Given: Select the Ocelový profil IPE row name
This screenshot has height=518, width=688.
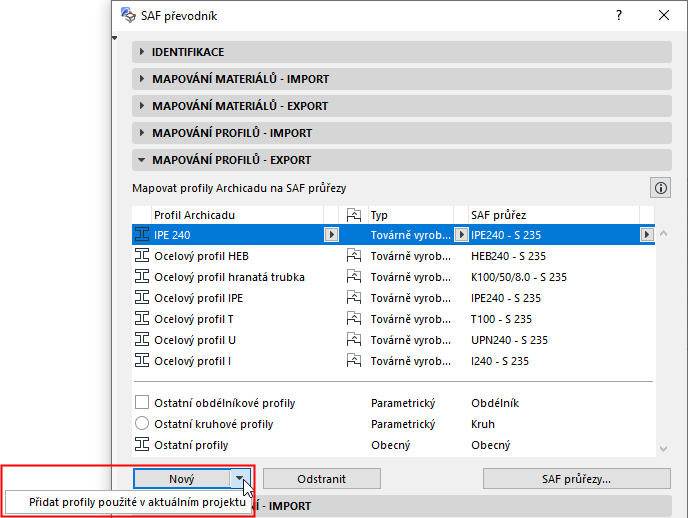Looking at the screenshot, I should pos(198,298).
